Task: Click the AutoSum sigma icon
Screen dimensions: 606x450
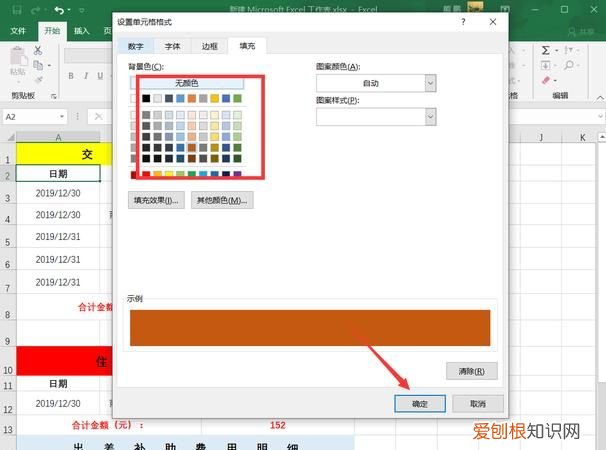Action: pos(545,50)
